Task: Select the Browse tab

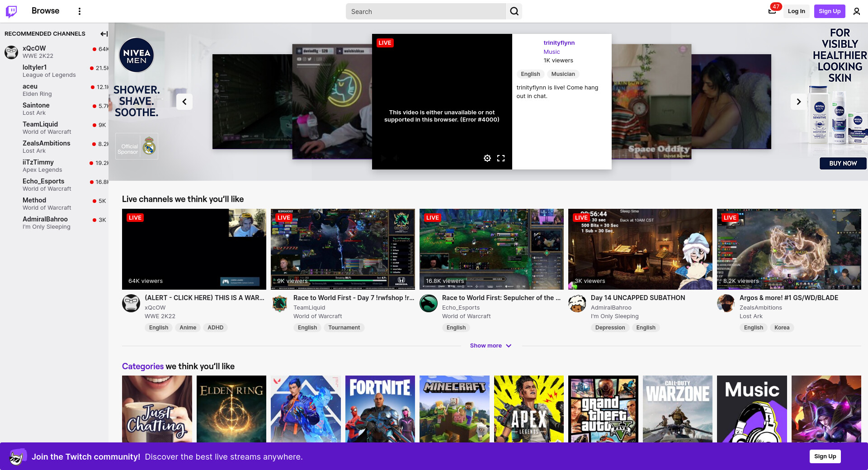Action: coord(45,11)
